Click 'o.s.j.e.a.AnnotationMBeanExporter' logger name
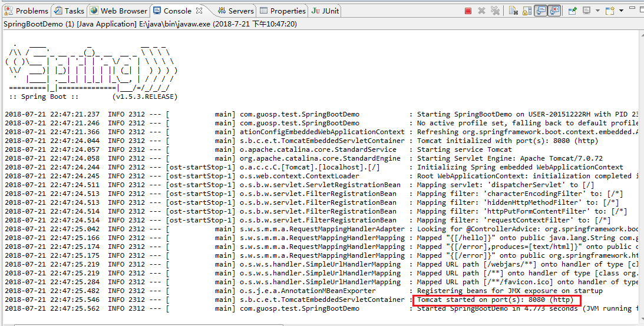Image resolution: width=644 pixels, height=326 pixels. [308, 291]
